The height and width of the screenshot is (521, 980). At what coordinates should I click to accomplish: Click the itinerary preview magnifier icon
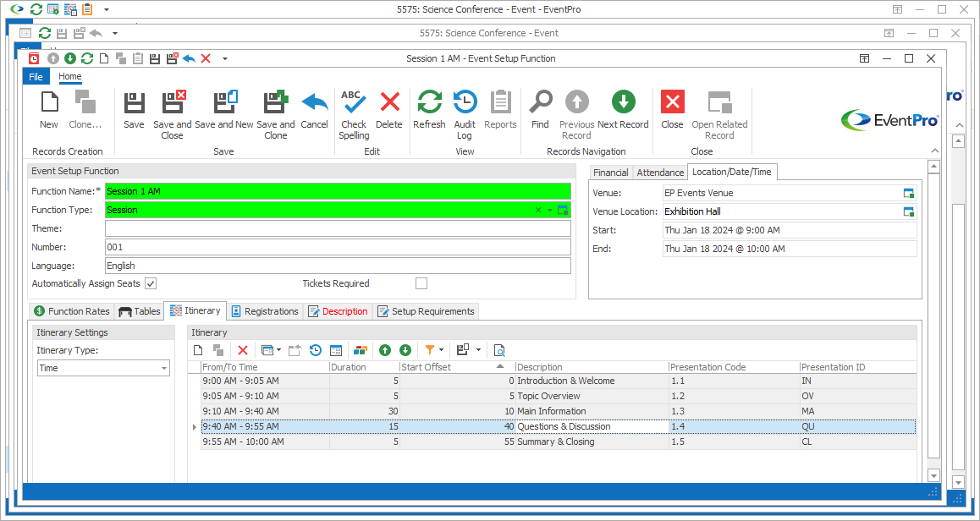[498, 350]
